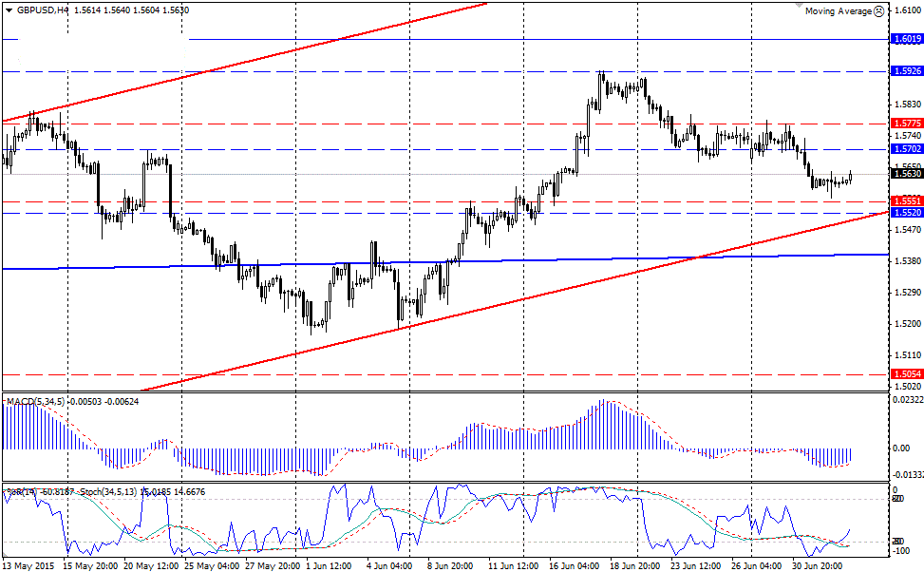The width and height of the screenshot is (924, 572).
Task: Click the 1.5830 value on price scale
Action: point(908,105)
